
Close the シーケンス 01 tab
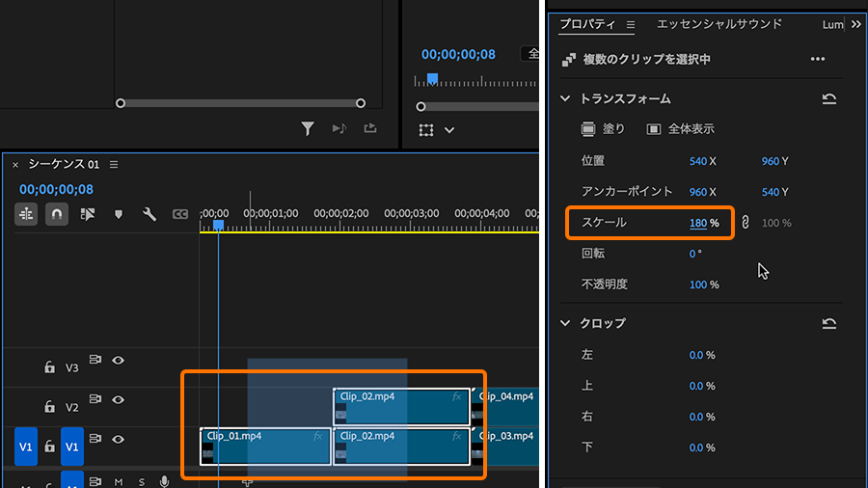[15, 165]
